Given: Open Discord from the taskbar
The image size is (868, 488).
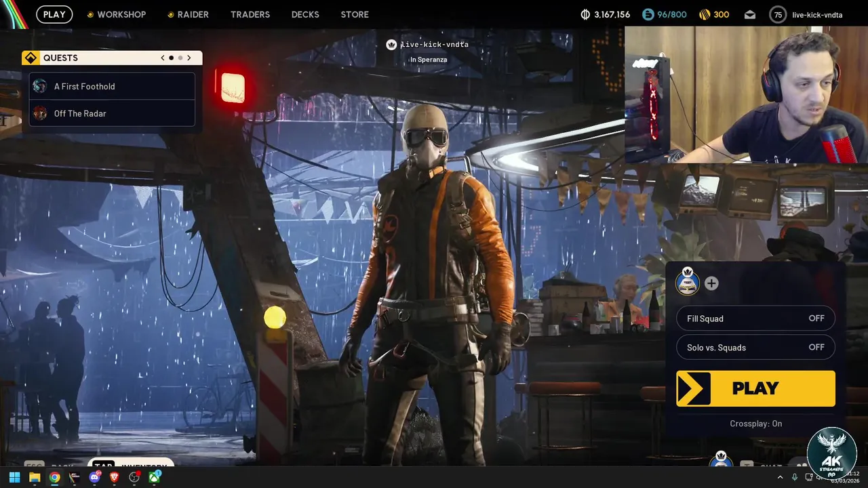Looking at the screenshot, I should tap(95, 477).
